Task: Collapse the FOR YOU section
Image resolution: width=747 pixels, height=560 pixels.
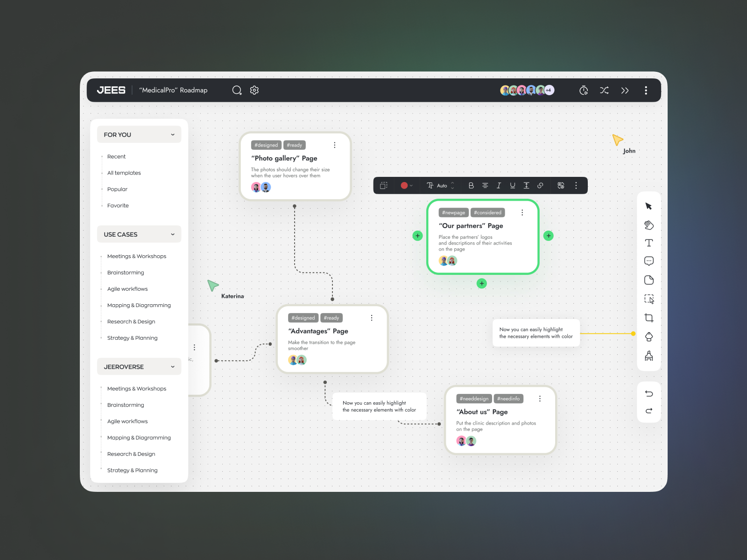Action: 139,134
